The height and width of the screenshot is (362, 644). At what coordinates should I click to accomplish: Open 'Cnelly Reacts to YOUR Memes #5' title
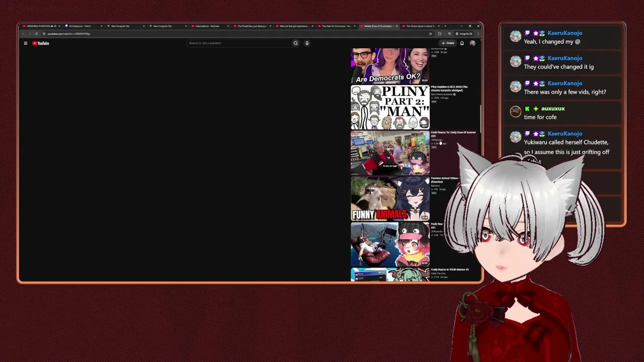[x=450, y=269]
